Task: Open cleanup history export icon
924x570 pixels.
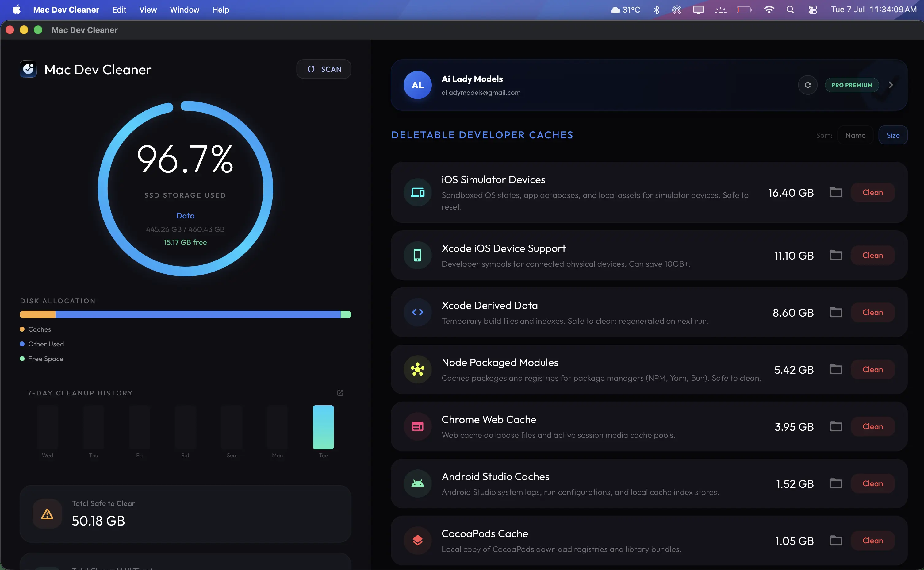Action: (x=340, y=393)
